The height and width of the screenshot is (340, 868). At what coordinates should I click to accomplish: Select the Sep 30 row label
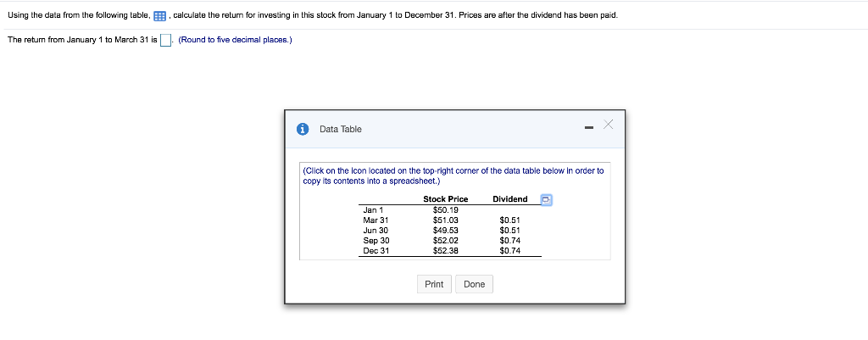pyautogui.click(x=376, y=240)
